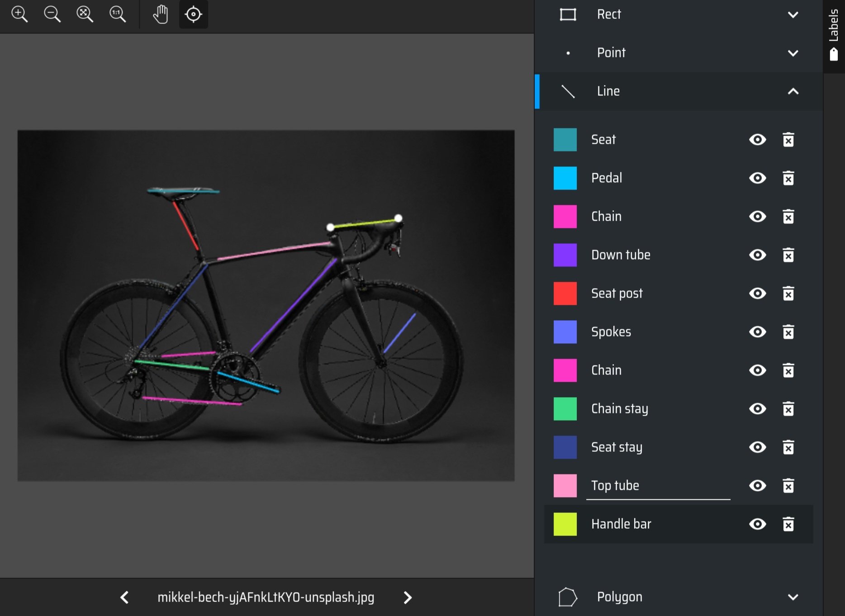
Task: Select the hand pan tool
Action: coord(160,14)
